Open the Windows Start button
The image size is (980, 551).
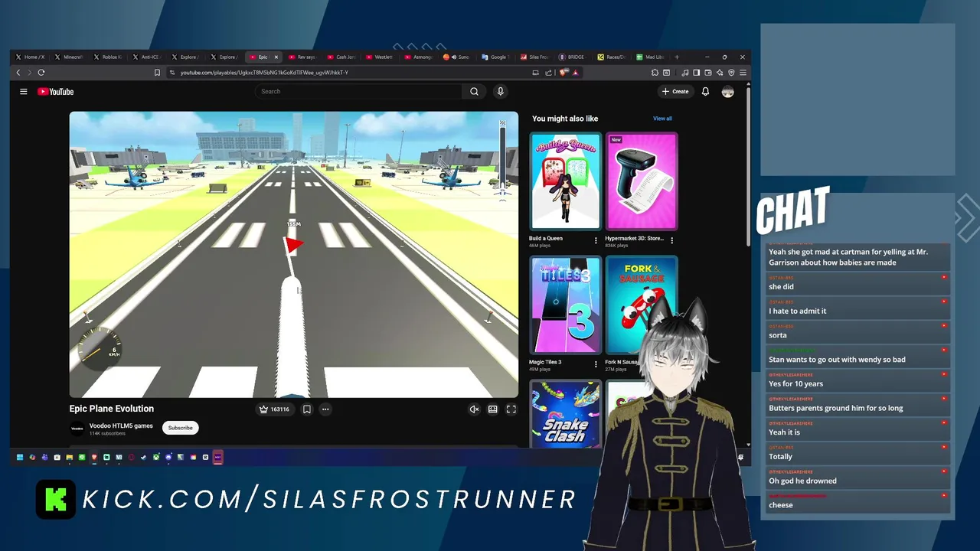[20, 457]
